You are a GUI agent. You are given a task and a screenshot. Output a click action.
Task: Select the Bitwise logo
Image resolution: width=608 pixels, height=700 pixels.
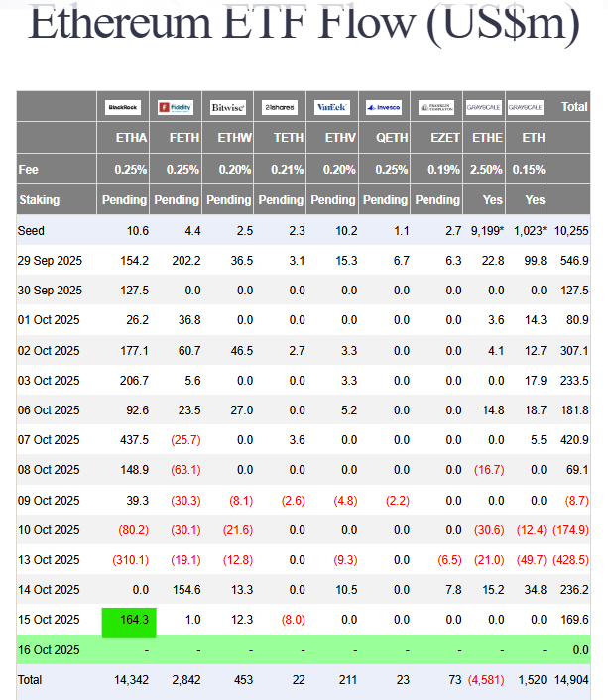point(228,107)
